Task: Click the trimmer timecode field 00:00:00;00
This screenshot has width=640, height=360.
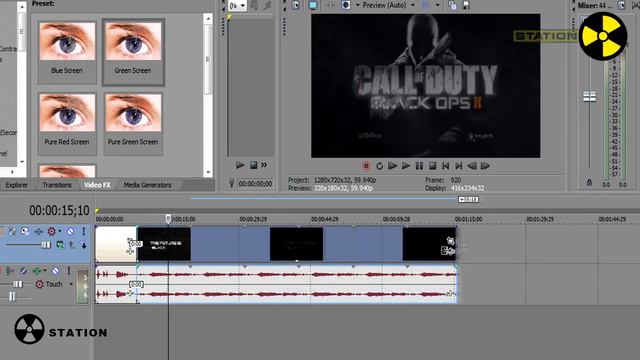Action: (x=256, y=184)
